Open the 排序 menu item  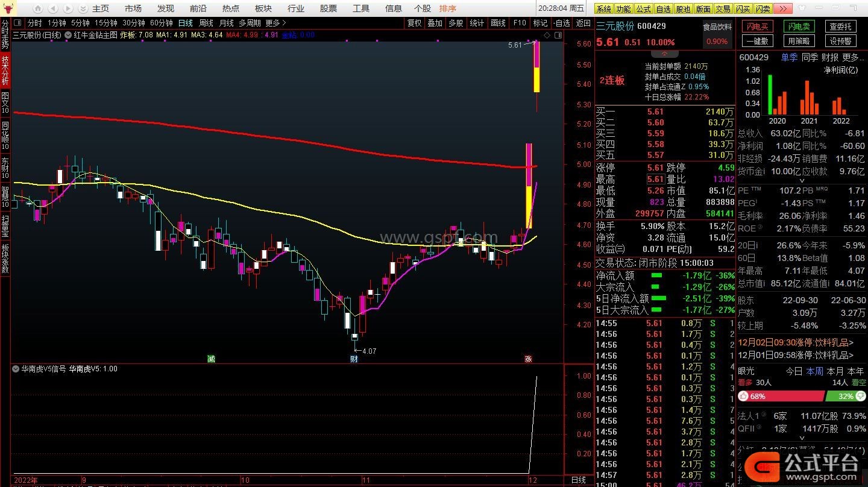[x=448, y=8]
